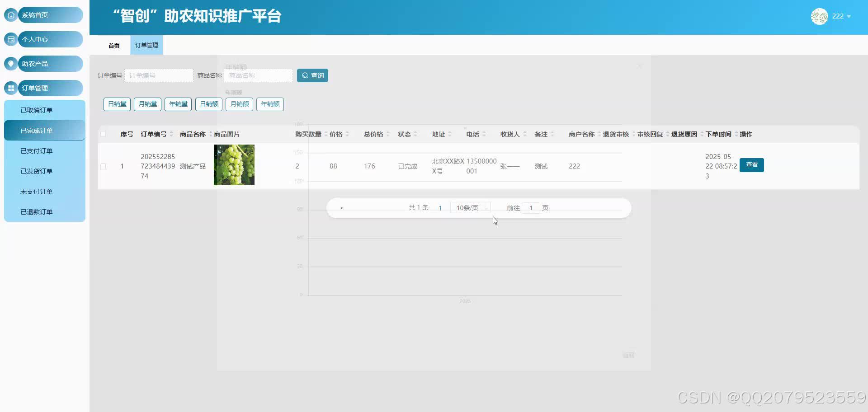868x412 pixels.
Task: Click the 日销额 button
Action: point(209,104)
